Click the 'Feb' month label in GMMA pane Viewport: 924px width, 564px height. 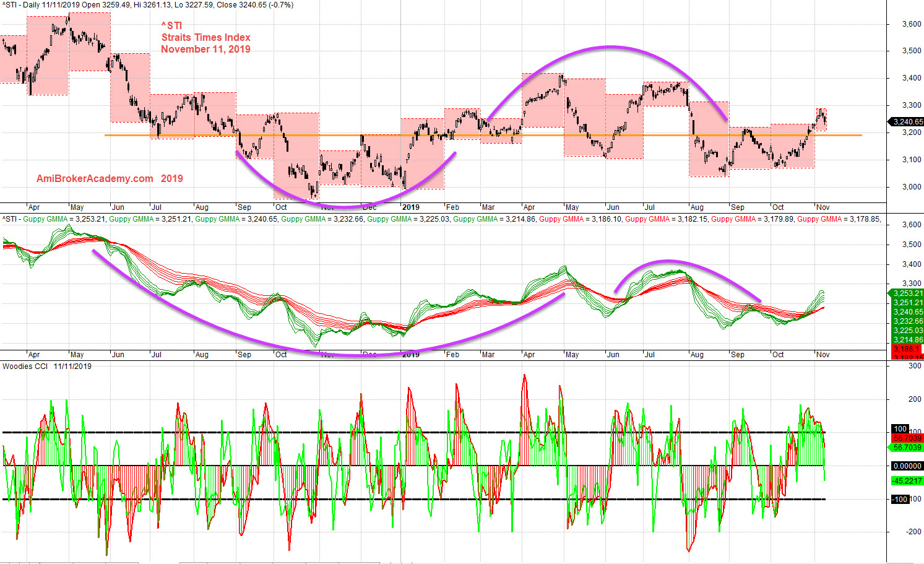click(452, 355)
